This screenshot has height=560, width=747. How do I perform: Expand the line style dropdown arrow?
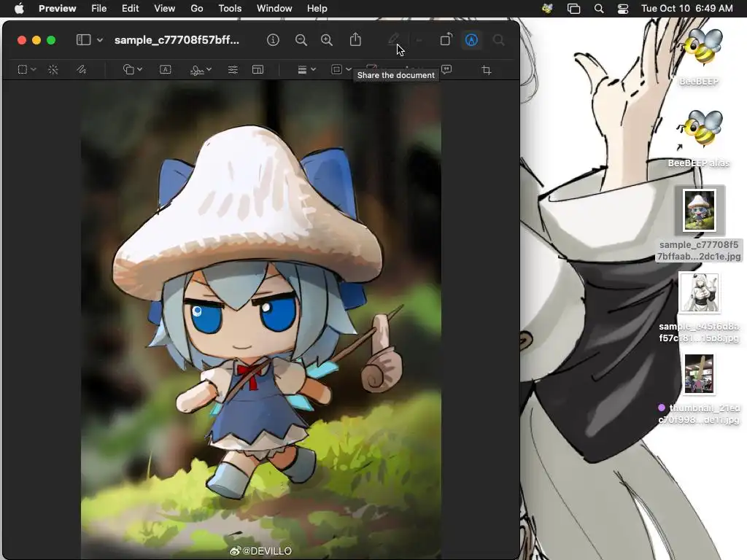tap(314, 69)
